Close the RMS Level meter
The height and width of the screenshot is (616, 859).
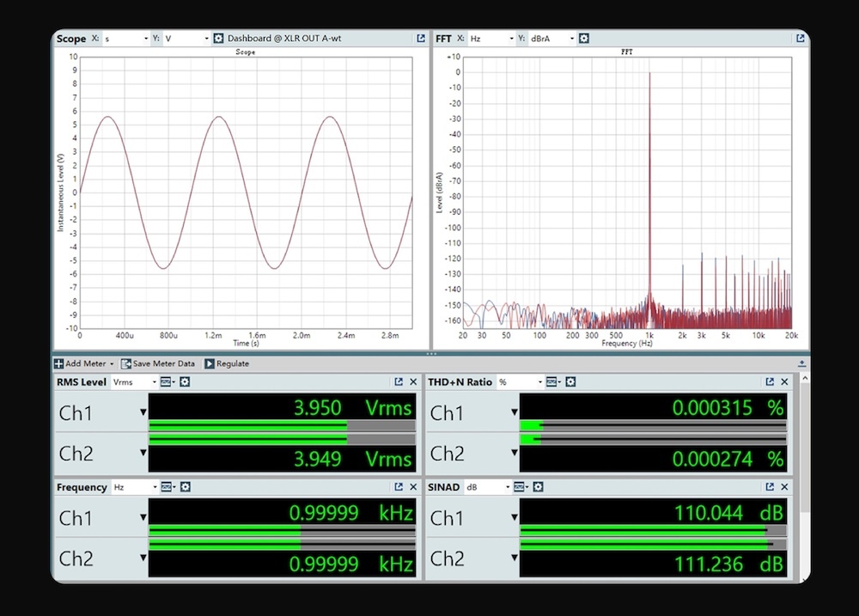point(414,382)
